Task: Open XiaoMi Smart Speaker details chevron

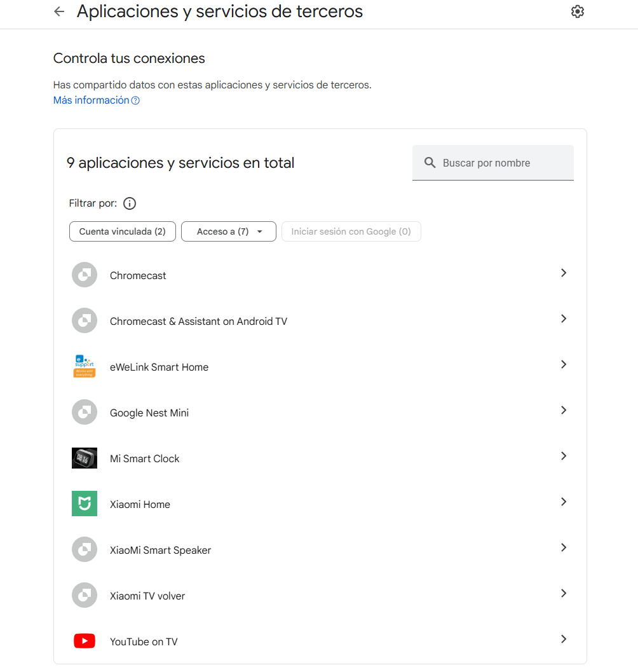Action: [564, 548]
